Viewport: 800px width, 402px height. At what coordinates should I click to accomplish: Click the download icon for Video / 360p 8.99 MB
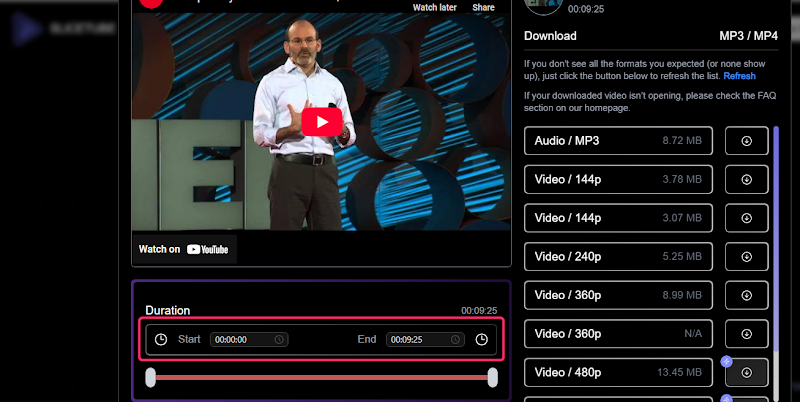tap(746, 295)
